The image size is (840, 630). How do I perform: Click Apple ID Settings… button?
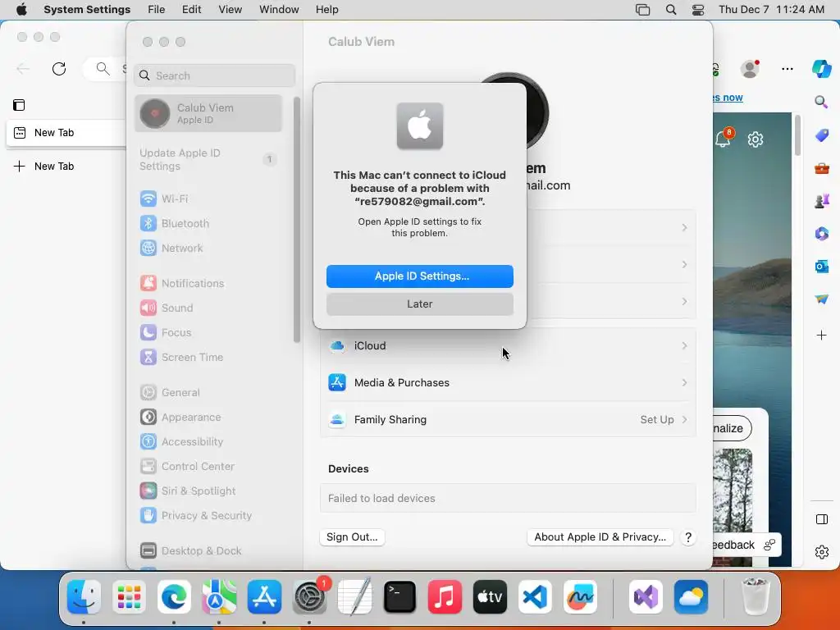420,276
